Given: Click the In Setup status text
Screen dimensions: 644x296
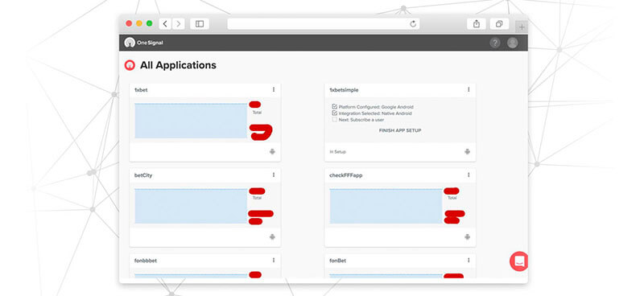Looking at the screenshot, I should pos(337,152).
